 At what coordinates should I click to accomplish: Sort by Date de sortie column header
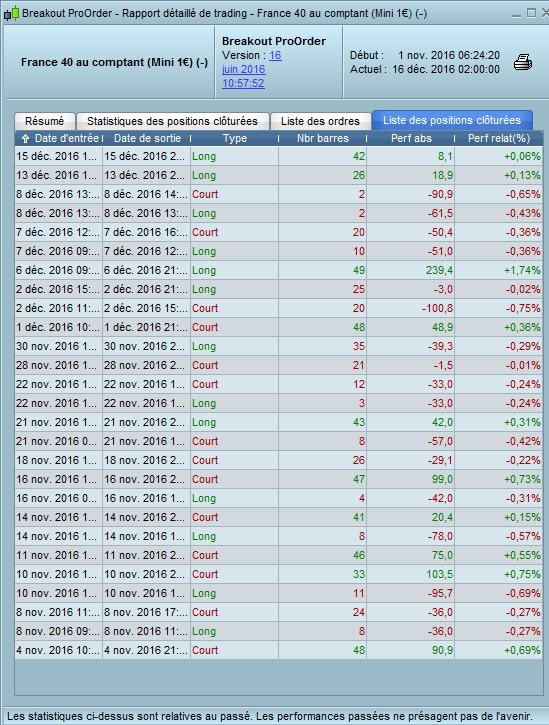(x=147, y=138)
